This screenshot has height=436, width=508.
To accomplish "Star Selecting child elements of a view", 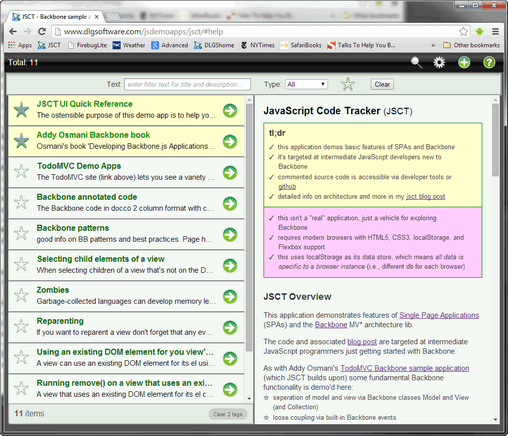I will tap(21, 264).
